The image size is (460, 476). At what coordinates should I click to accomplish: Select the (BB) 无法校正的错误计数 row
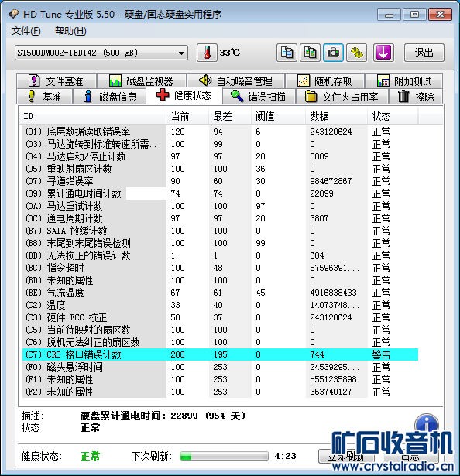tap(220, 255)
